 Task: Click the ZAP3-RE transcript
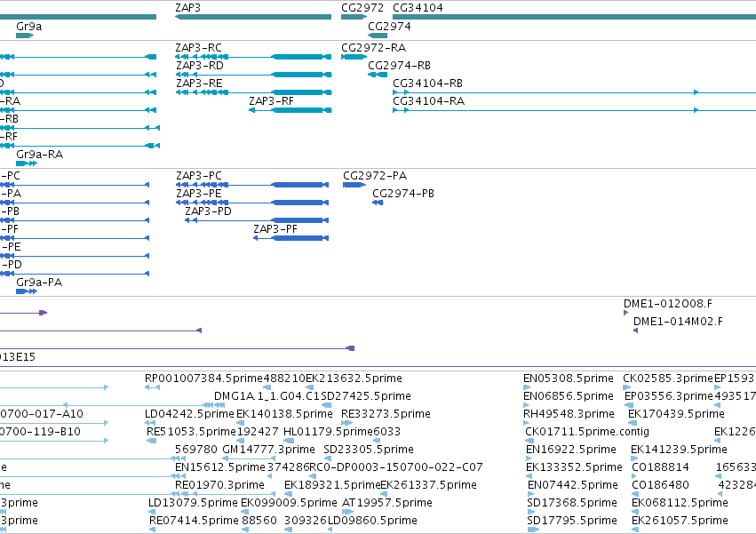[253, 92]
